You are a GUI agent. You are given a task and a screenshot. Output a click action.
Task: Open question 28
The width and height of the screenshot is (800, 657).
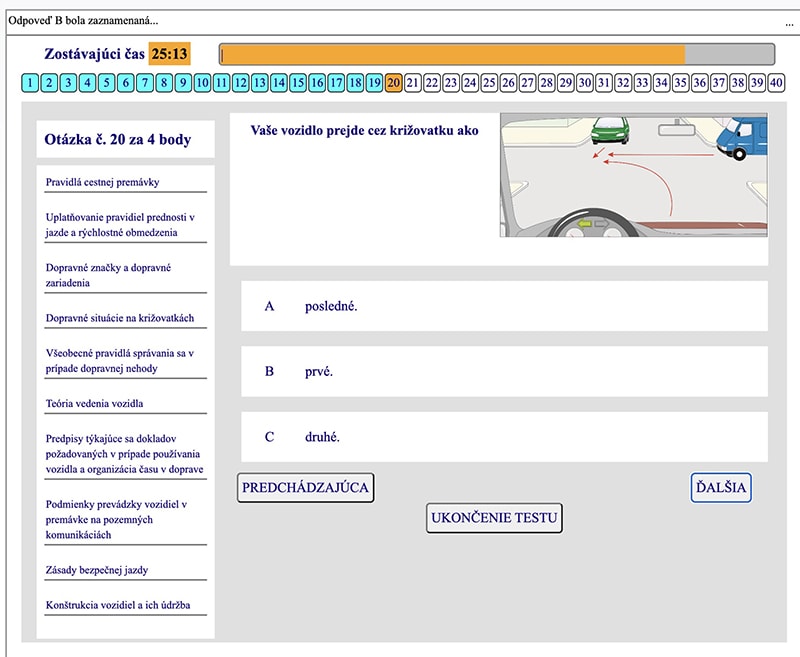click(x=546, y=83)
